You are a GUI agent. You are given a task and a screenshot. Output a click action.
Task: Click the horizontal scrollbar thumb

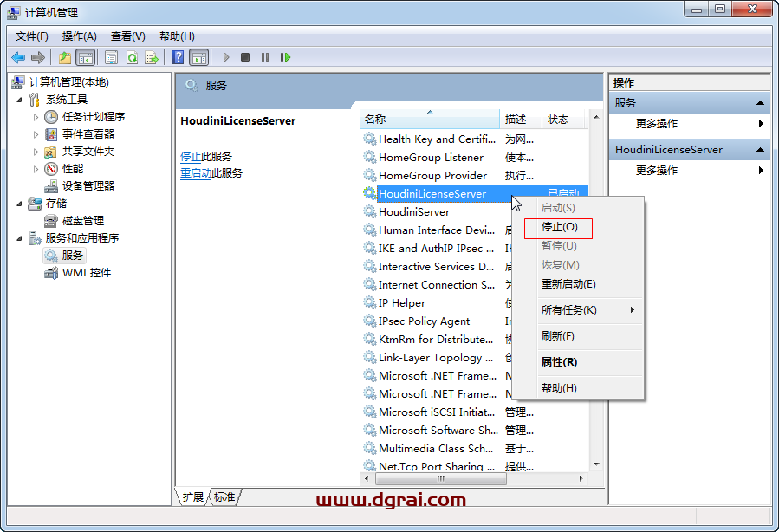[441, 479]
